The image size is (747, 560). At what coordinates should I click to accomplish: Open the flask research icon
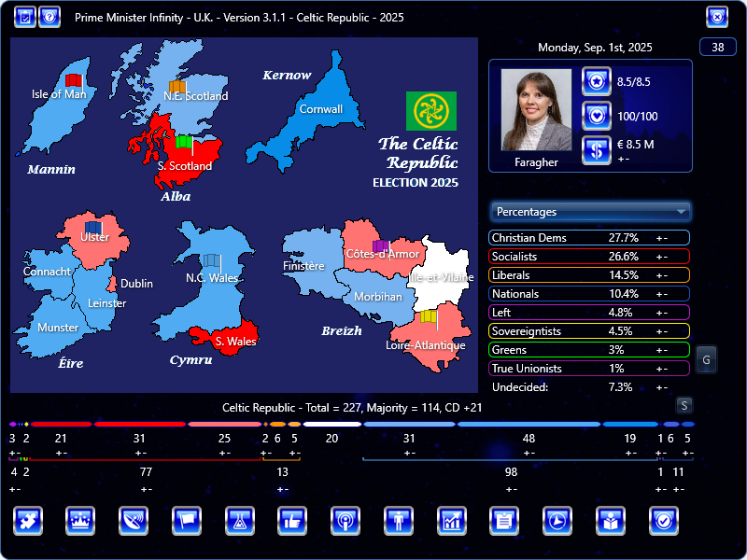(x=240, y=521)
